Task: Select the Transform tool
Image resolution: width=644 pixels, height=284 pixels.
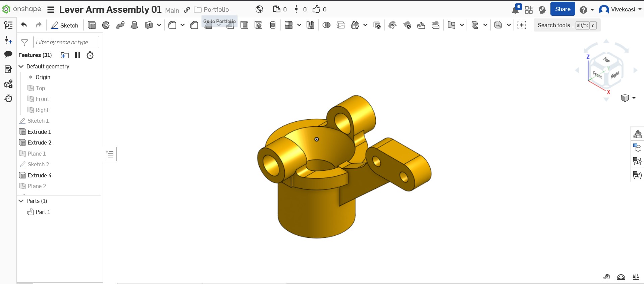Action: pyautogui.click(x=355, y=25)
